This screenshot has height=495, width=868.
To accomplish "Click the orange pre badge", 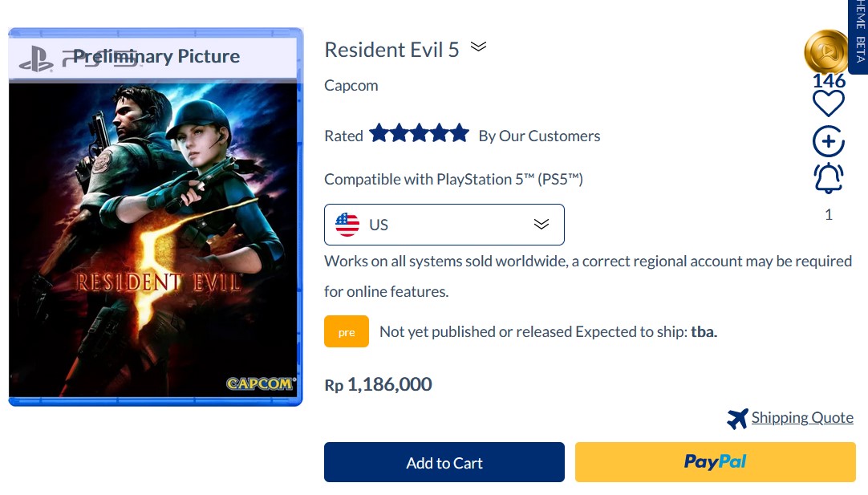I will click(347, 331).
